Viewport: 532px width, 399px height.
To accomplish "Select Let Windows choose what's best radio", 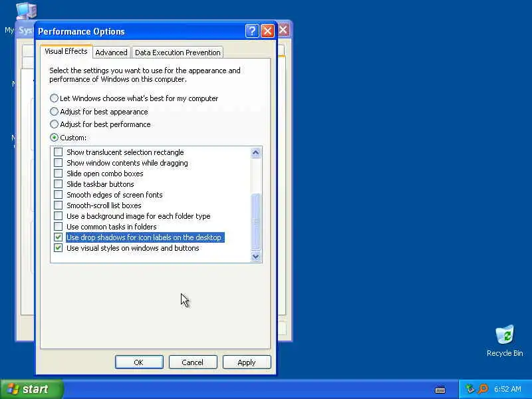I will pos(54,98).
